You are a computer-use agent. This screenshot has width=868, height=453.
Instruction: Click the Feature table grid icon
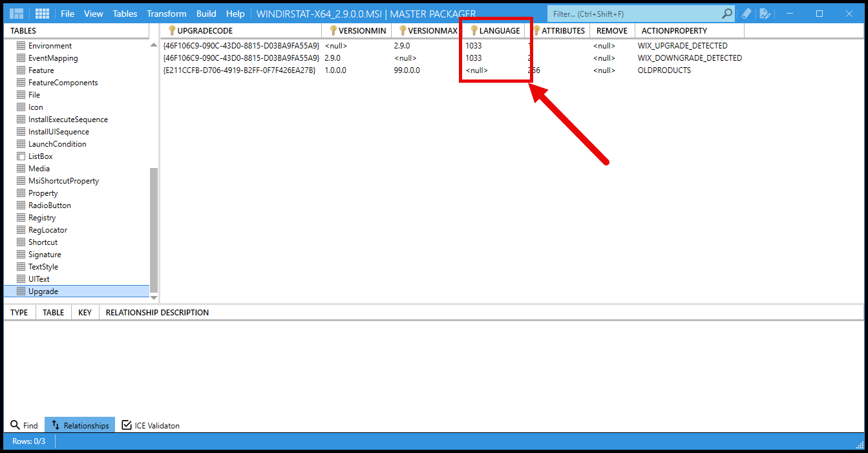pyautogui.click(x=21, y=70)
